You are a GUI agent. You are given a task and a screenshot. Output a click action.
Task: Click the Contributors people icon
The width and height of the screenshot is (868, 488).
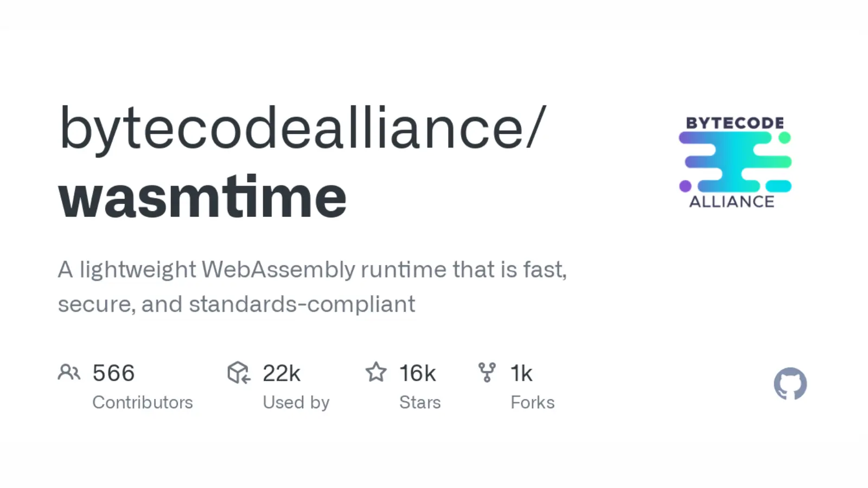[69, 373]
